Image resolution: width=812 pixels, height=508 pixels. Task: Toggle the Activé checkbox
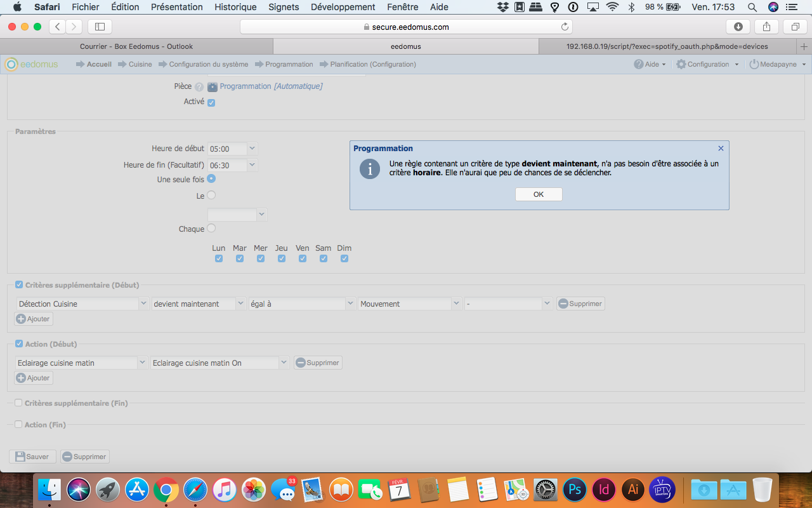pos(211,103)
